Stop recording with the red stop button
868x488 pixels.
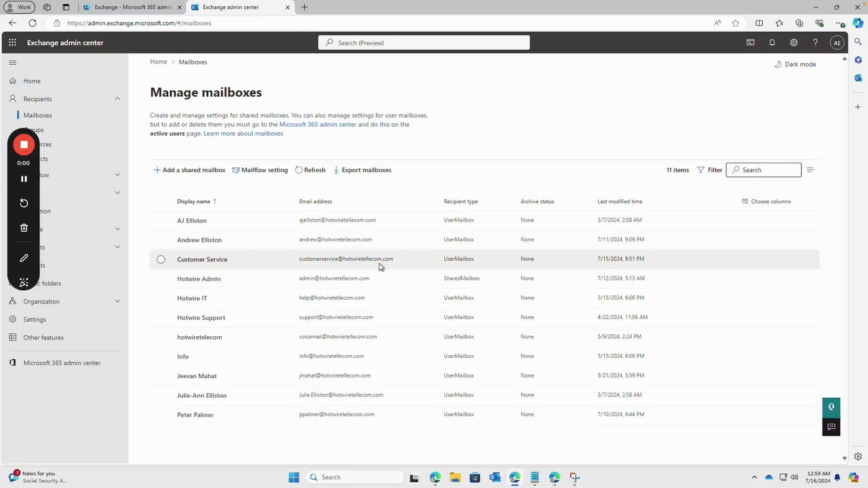tap(24, 144)
